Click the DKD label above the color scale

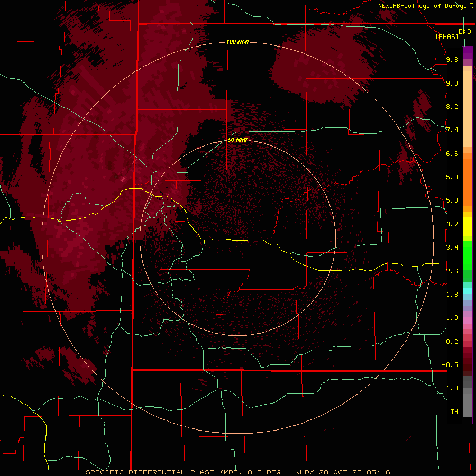pos(465,31)
